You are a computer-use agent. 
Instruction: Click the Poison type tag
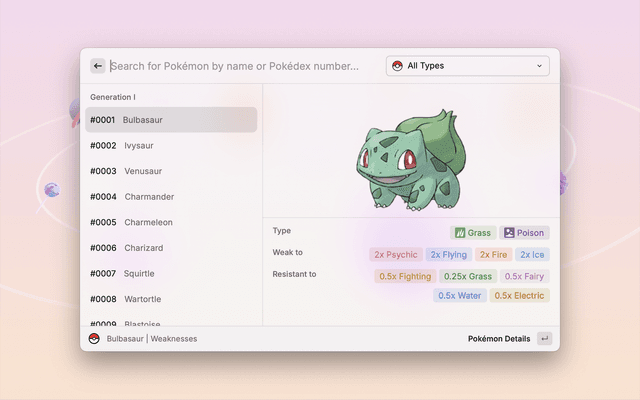pos(525,233)
